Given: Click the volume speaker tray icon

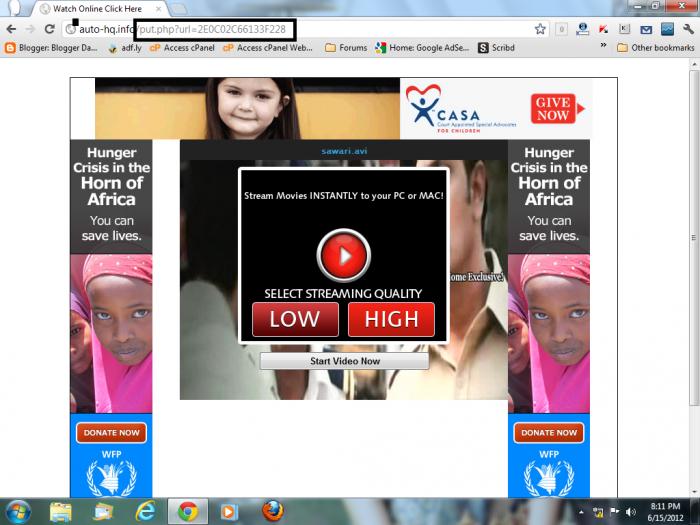Looking at the screenshot, I should 631,512.
